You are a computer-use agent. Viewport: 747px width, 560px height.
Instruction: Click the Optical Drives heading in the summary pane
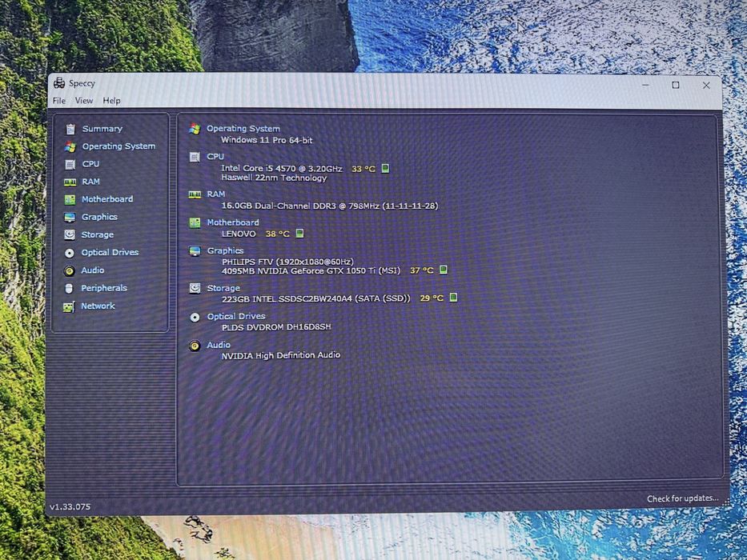pos(236,316)
